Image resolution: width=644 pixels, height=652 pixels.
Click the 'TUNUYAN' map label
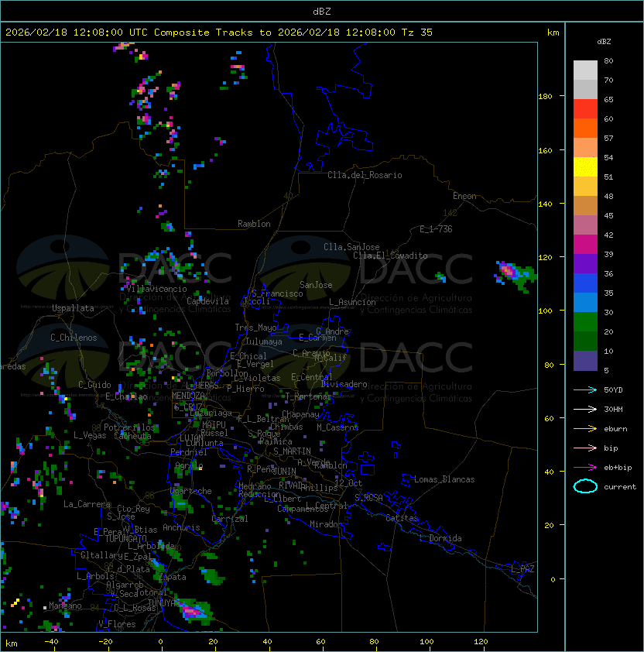click(164, 602)
